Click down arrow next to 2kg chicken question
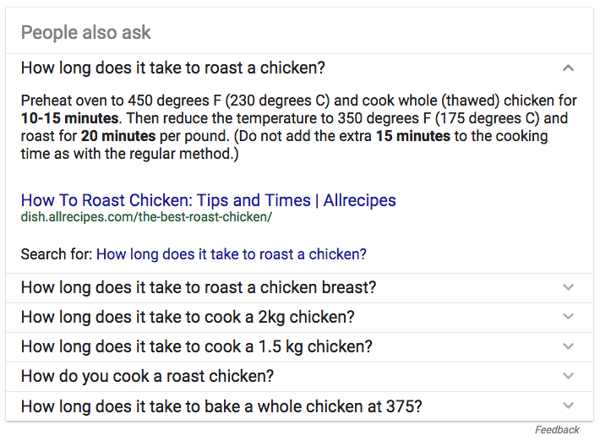600x441 pixels. (568, 317)
